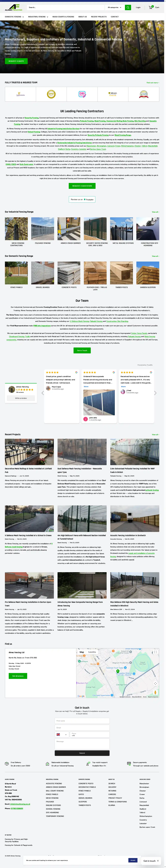Show next reviews with right arrow
This screenshot has width=166, height=868.
point(155,393)
